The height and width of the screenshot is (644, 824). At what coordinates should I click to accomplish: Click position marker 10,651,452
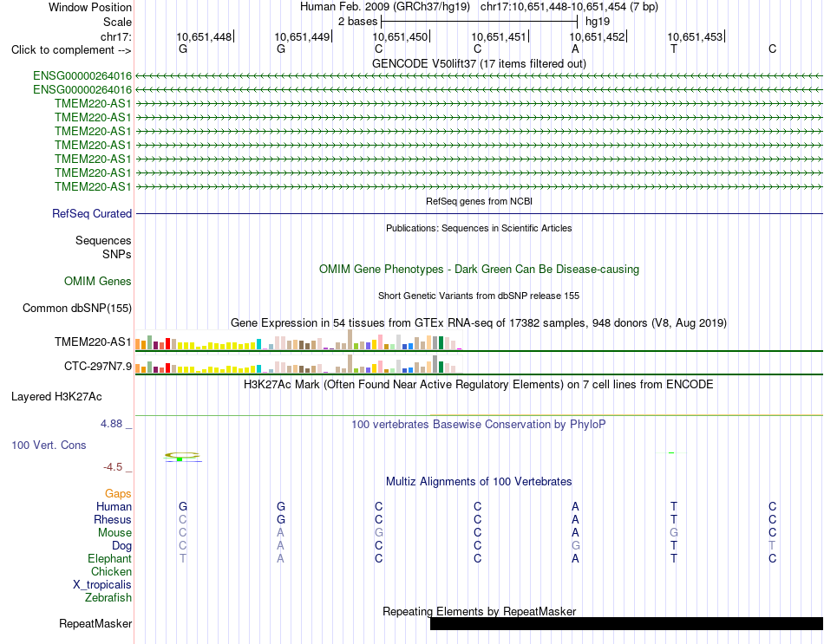click(597, 36)
